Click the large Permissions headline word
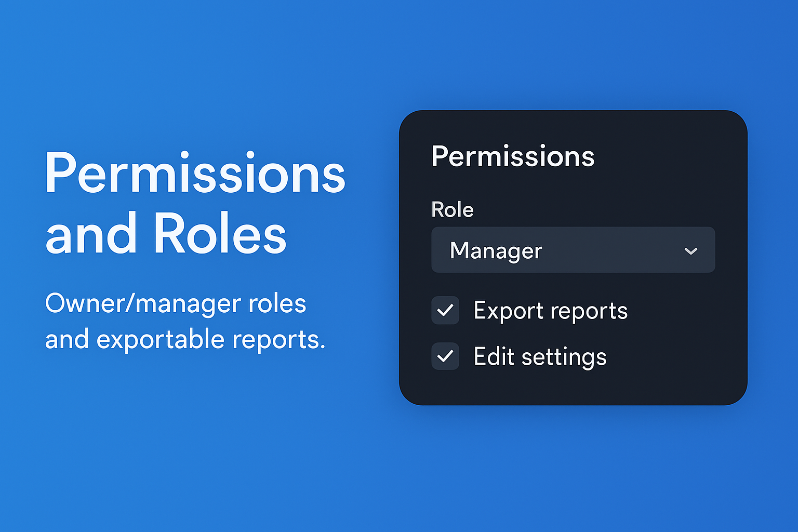This screenshot has width=798, height=532. [x=195, y=174]
